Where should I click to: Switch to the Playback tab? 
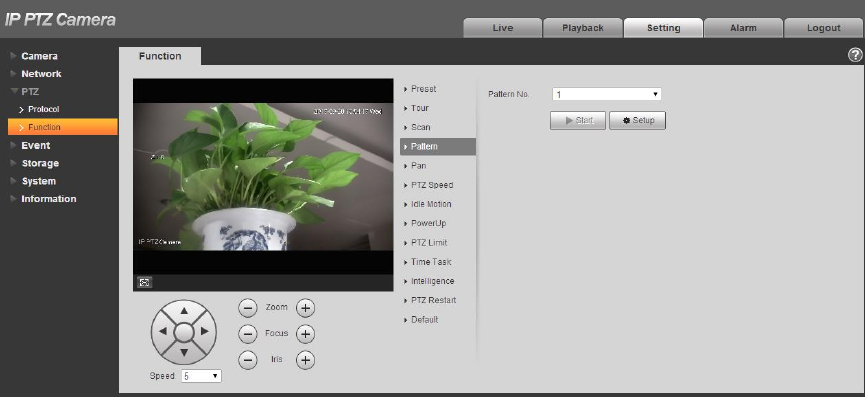(x=583, y=28)
